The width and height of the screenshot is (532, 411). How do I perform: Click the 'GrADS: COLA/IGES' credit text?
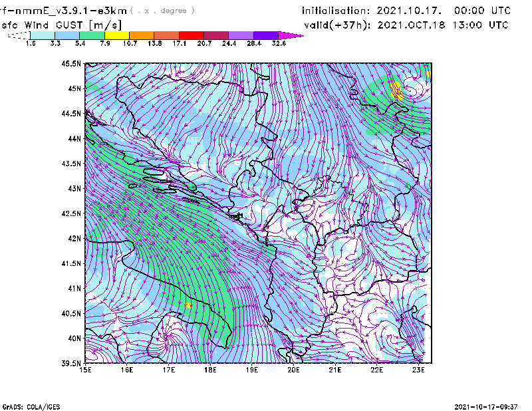click(x=31, y=407)
